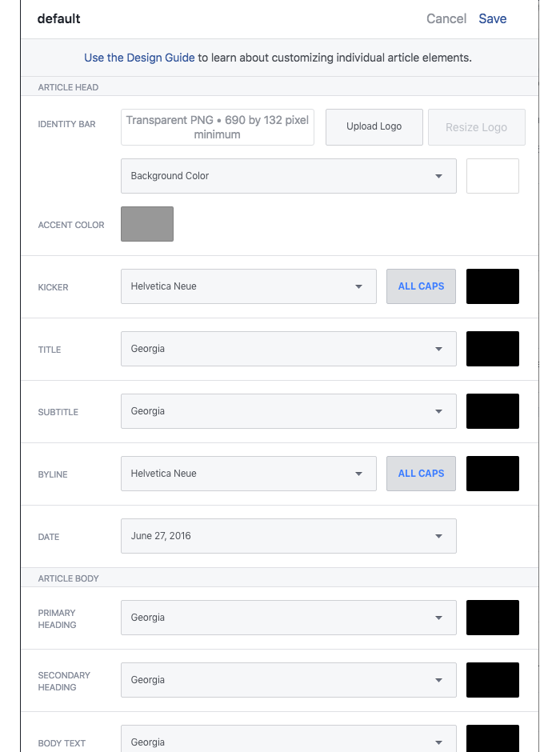Click the black Title color swatch
This screenshot has width=560, height=752.
click(x=492, y=348)
